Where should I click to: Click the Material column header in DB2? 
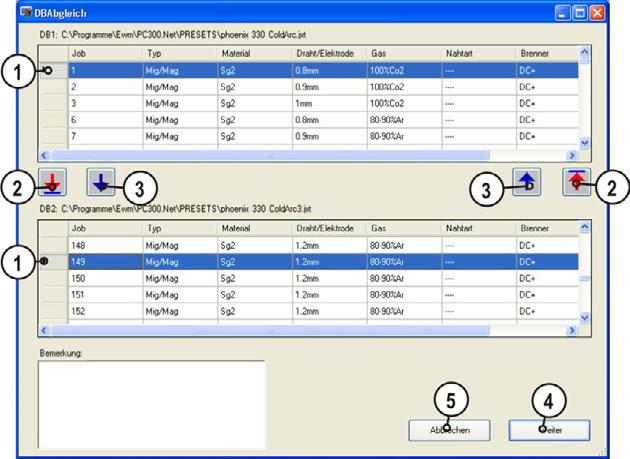point(255,228)
